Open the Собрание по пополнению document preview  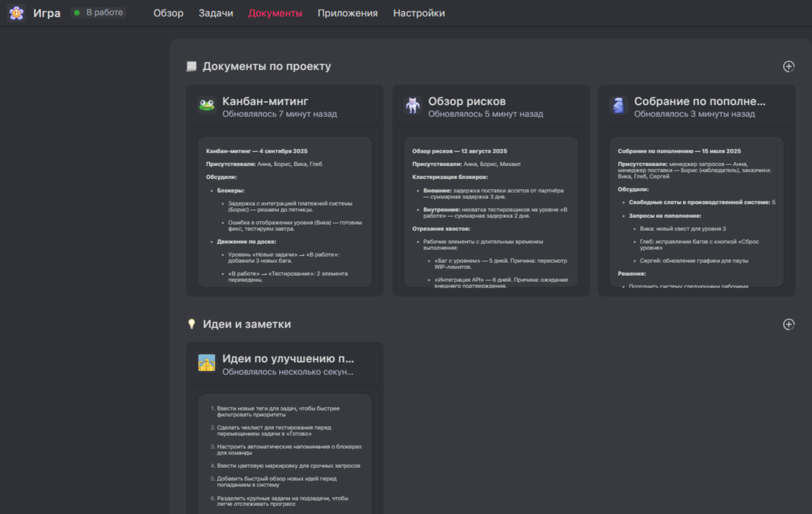click(696, 212)
